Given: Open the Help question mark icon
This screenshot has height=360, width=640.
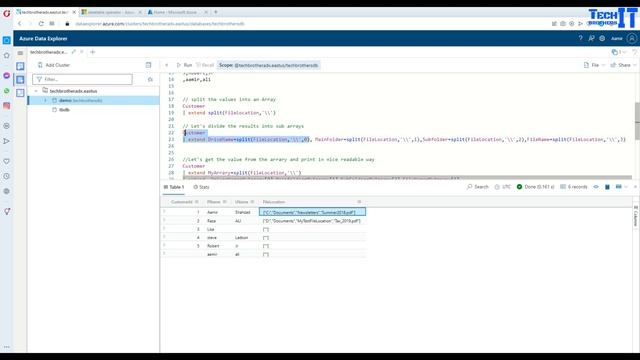Looking at the screenshot, I should [x=580, y=38].
